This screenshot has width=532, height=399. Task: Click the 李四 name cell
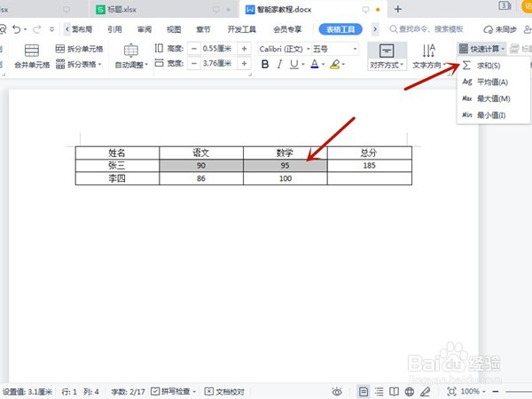[x=117, y=178]
